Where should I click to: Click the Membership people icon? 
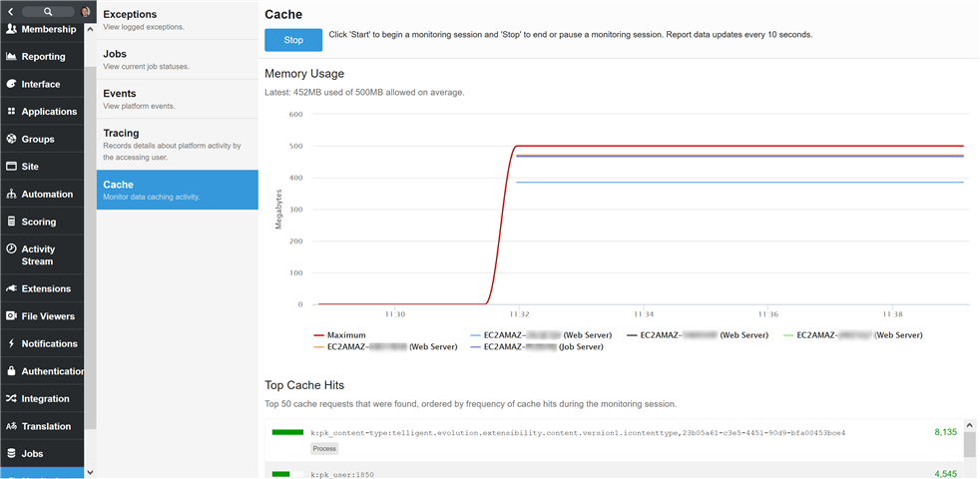tap(11, 29)
